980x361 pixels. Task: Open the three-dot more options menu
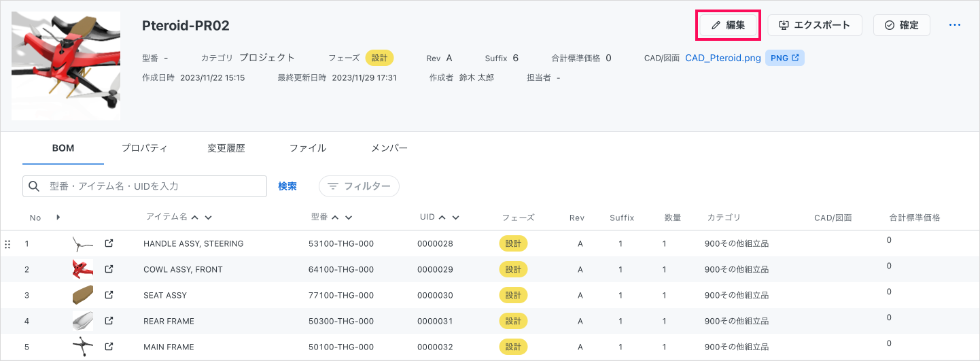(955, 25)
